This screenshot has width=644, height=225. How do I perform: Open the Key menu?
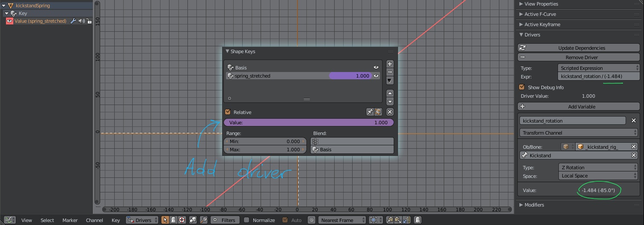pos(116,220)
